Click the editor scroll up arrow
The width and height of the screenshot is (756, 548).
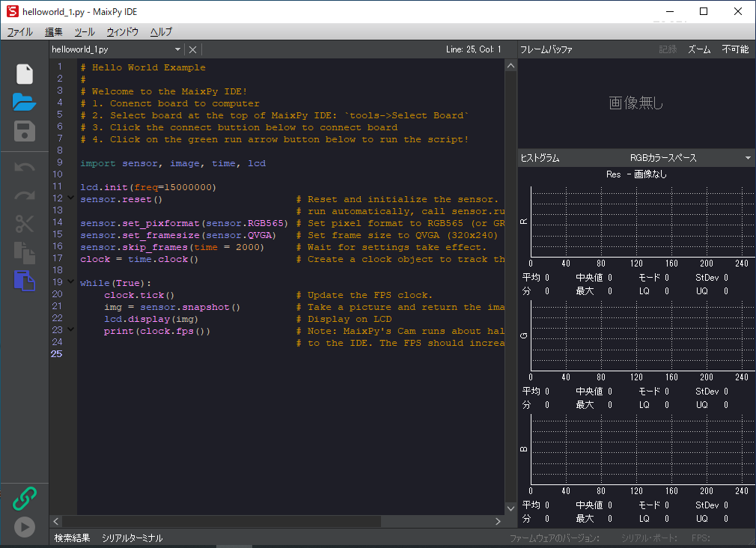point(510,66)
